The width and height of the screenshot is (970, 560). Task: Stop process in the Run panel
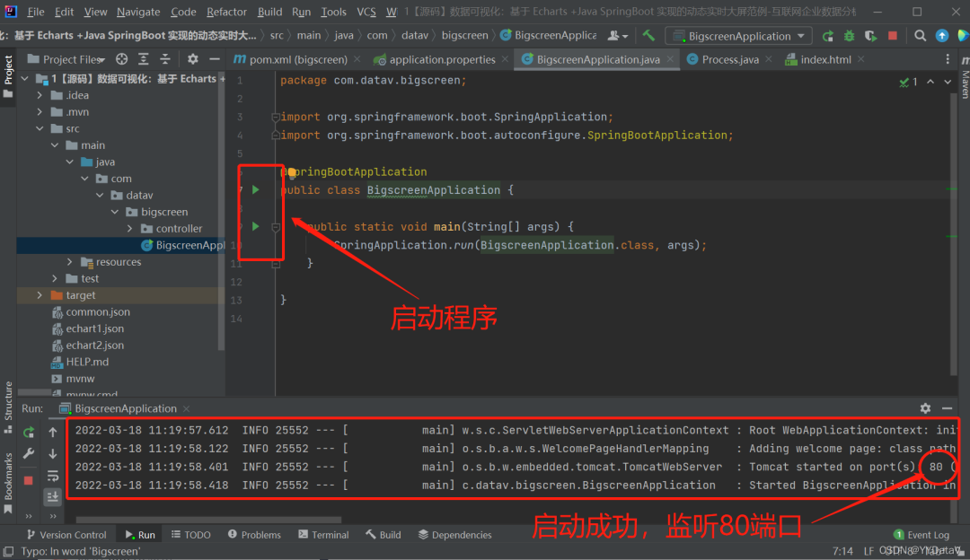point(29,480)
